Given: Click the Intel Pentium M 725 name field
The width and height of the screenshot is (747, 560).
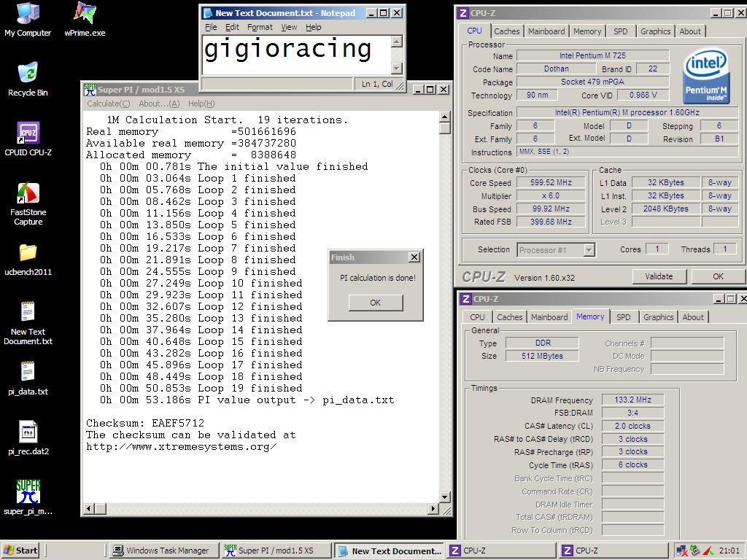Looking at the screenshot, I should click(x=592, y=55).
